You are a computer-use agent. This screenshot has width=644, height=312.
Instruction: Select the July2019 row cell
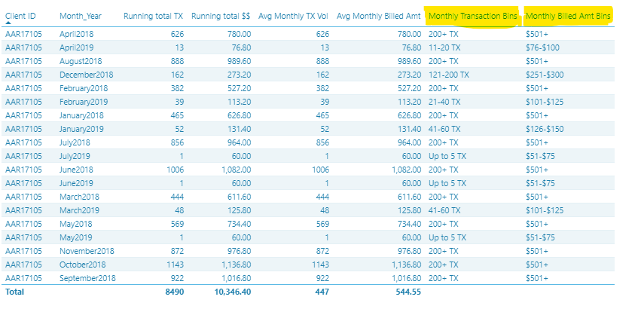click(75, 156)
